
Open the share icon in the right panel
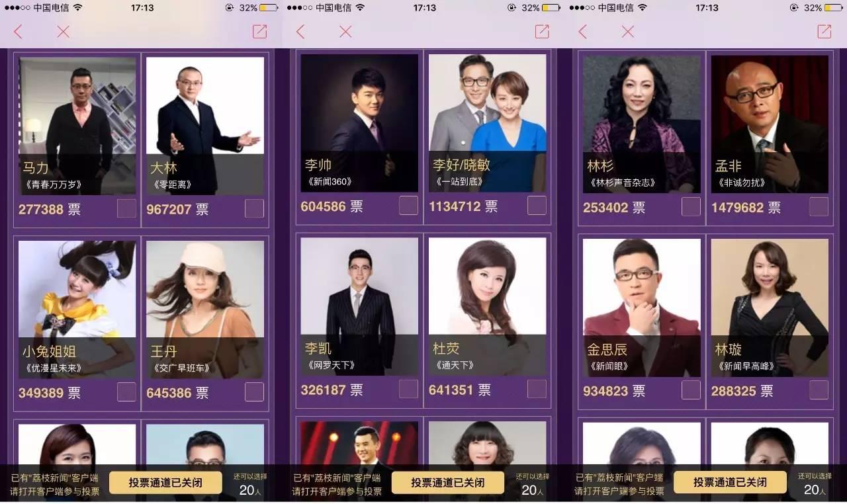click(x=824, y=31)
